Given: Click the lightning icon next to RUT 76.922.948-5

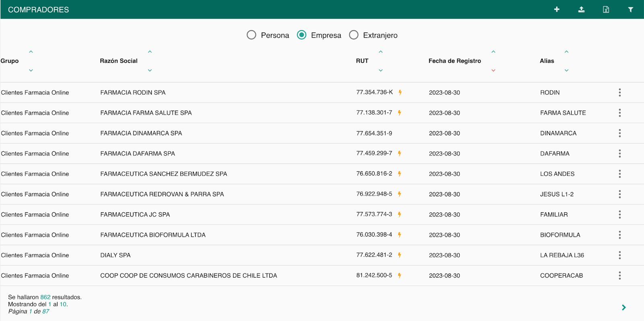Looking at the screenshot, I should click(400, 194).
